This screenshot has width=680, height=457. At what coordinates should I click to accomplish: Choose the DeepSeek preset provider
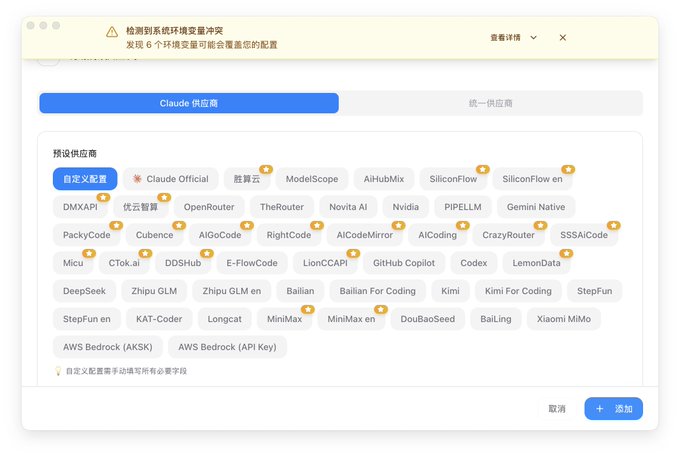click(84, 291)
